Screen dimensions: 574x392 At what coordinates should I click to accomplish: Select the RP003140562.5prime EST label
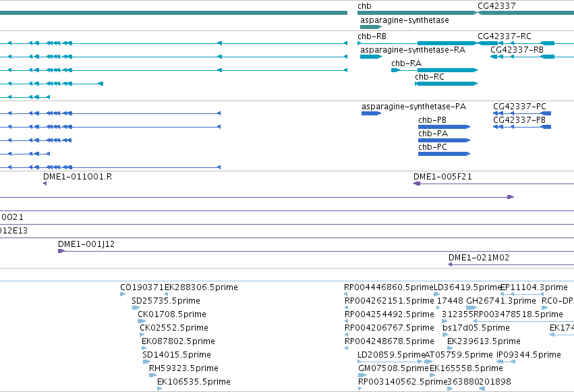click(403, 382)
